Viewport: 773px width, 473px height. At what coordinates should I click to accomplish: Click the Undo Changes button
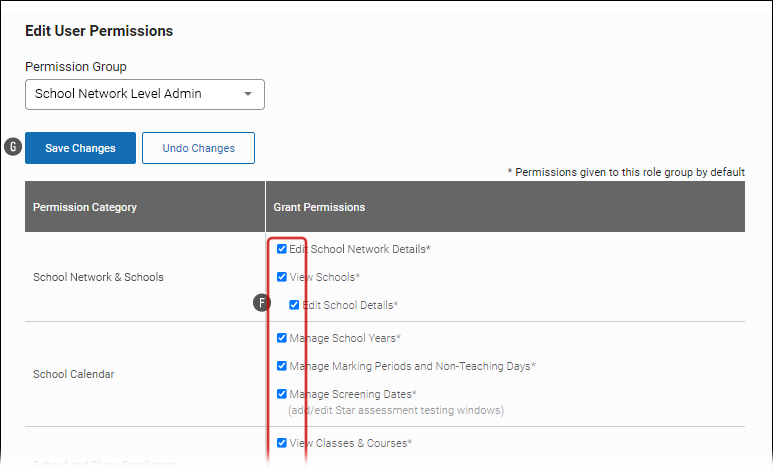pos(198,148)
